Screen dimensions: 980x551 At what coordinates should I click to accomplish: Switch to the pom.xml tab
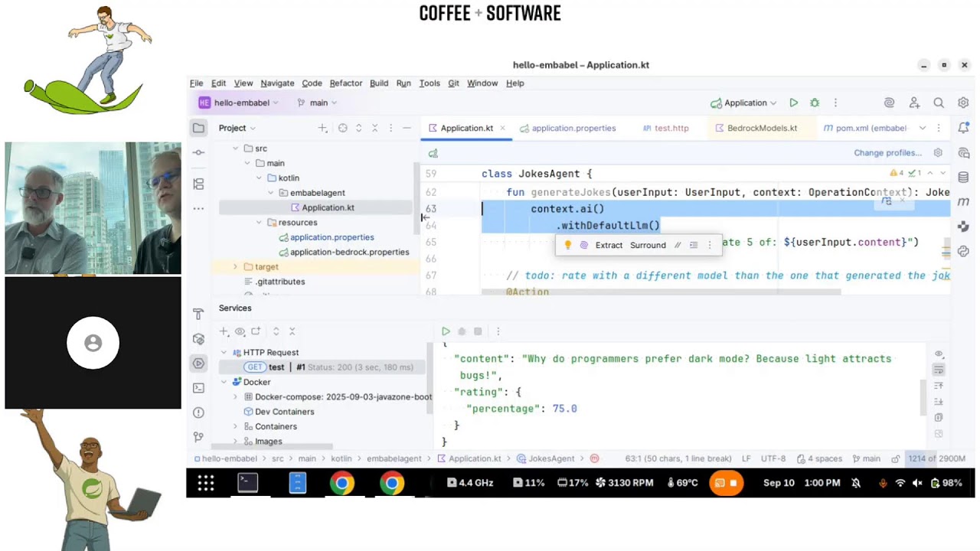[865, 128]
